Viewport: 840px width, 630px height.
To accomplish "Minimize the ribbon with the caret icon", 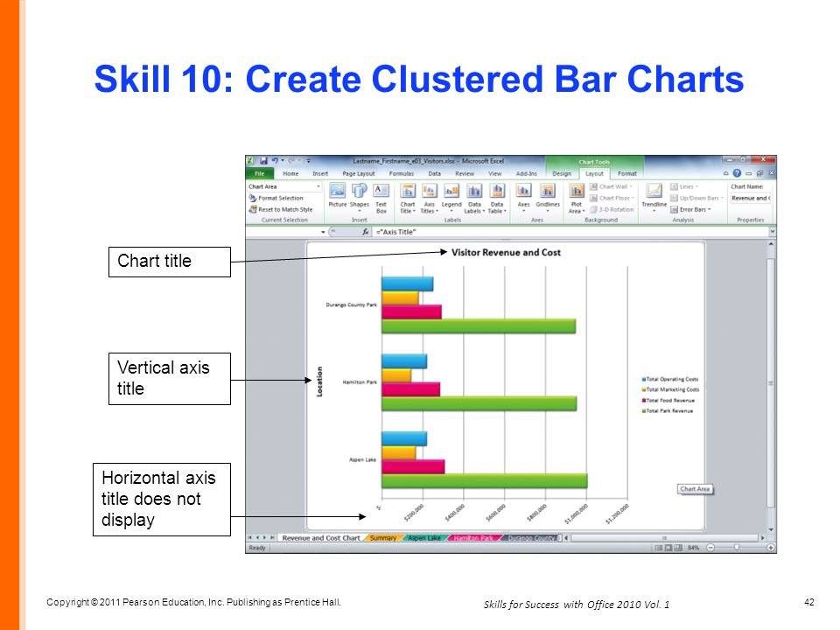I will click(726, 173).
